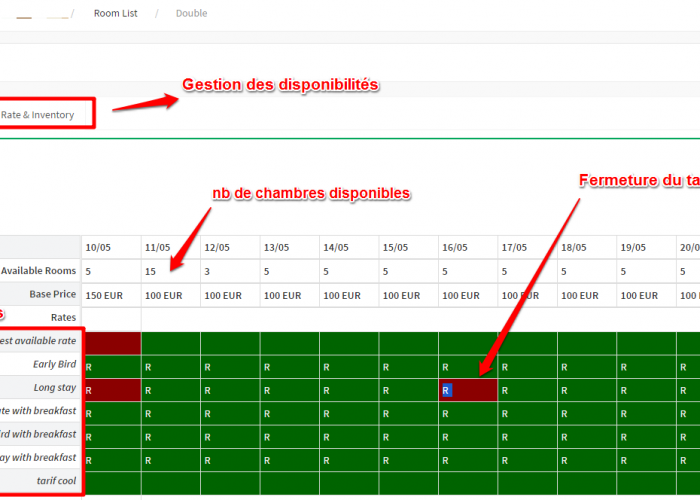Screen dimensions: 700x500
Task: Open the Room List breadcrumb link
Action: [x=116, y=13]
